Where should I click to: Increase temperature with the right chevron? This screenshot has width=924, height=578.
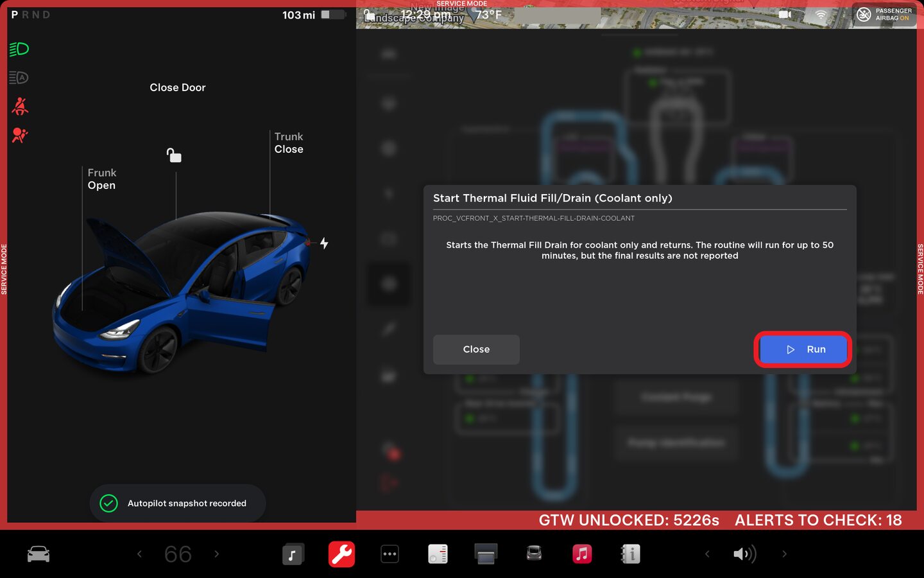click(217, 554)
